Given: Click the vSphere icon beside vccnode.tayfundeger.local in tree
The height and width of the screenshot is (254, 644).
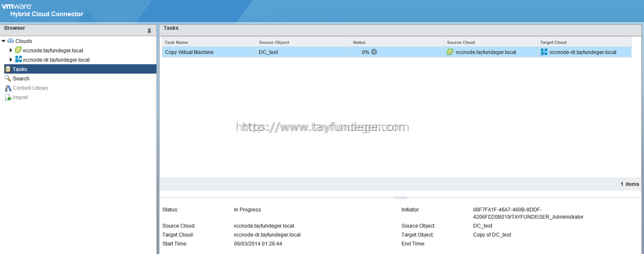Looking at the screenshot, I should 18,50.
